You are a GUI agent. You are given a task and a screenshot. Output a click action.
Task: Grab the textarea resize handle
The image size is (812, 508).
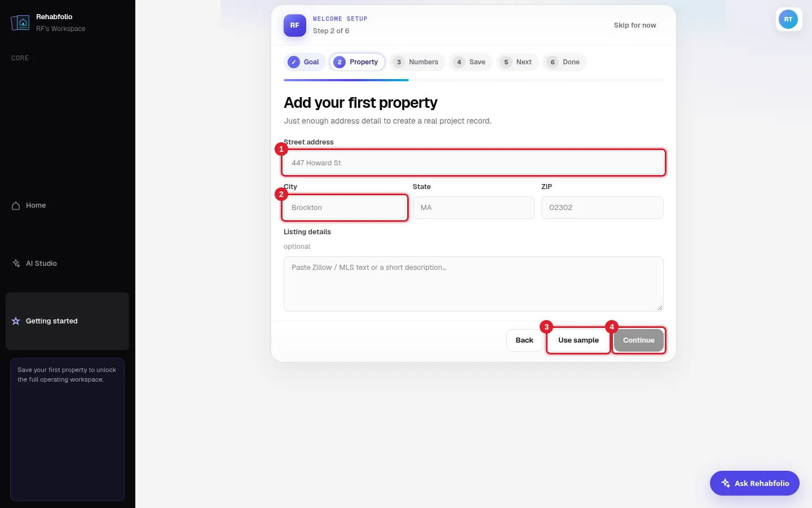click(x=660, y=308)
